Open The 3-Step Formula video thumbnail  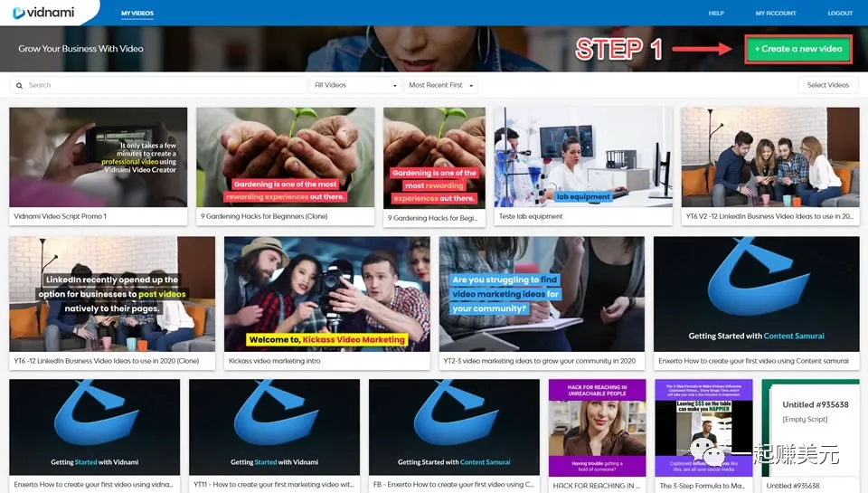click(x=703, y=428)
